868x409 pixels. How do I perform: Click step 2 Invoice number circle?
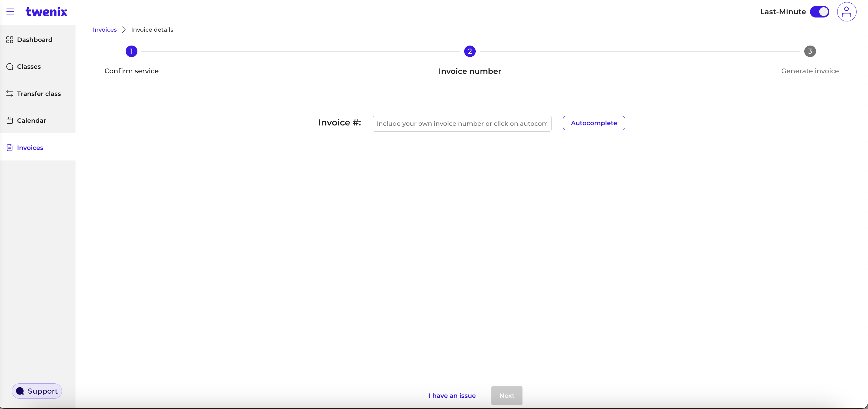pyautogui.click(x=470, y=51)
